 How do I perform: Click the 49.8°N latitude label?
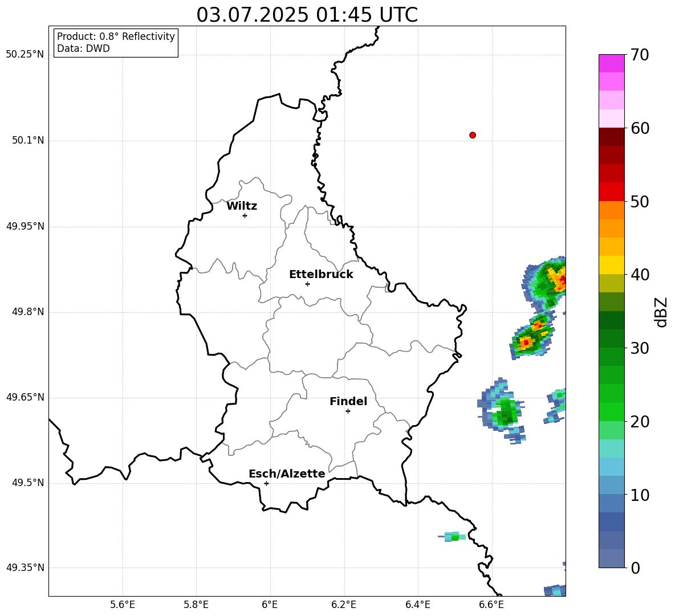click(x=28, y=312)
